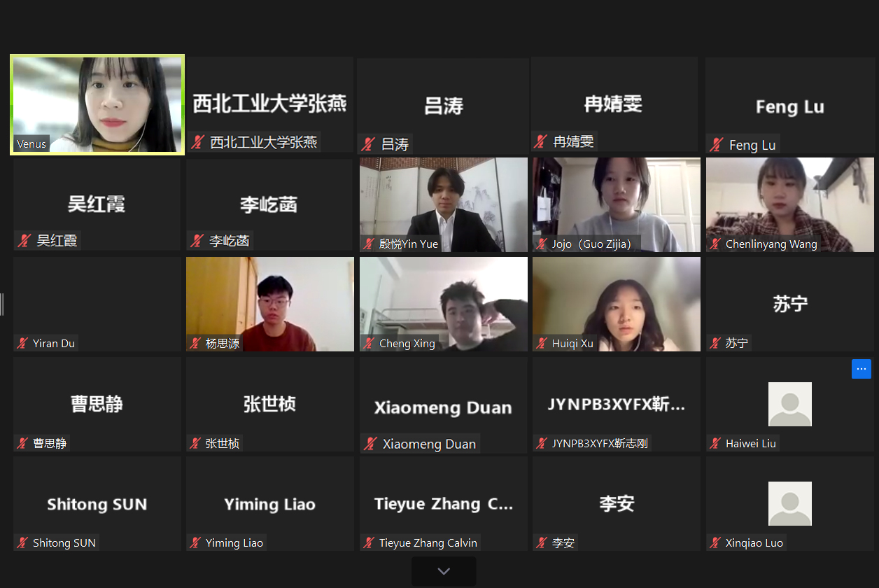The image size is (879, 588).
Task: Click the muted mic icon beside 吕涛
Action: (368, 145)
